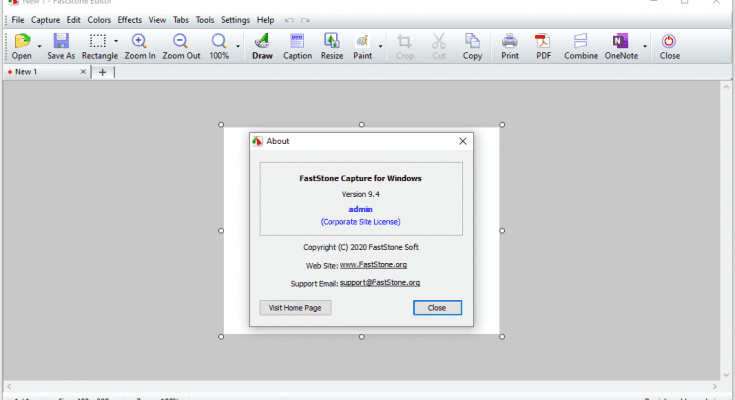
Task: Expand the Paint dropdown arrow
Action: click(380, 46)
